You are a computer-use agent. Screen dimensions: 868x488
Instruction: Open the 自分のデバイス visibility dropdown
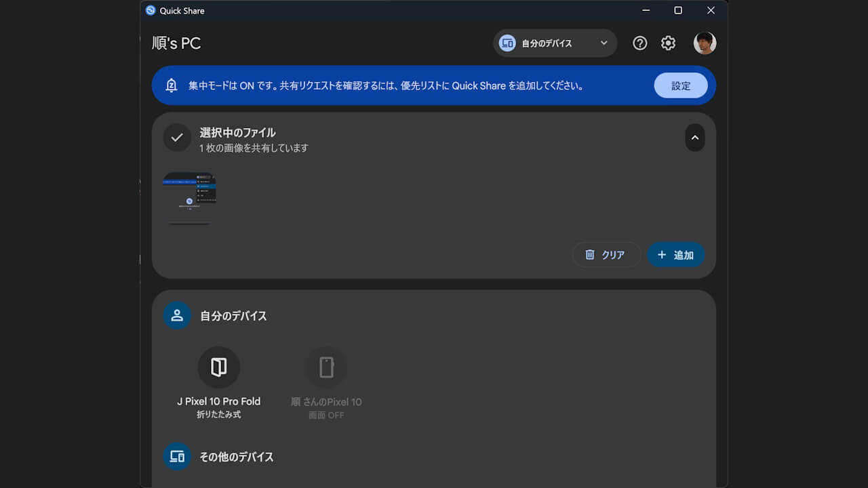(x=555, y=43)
